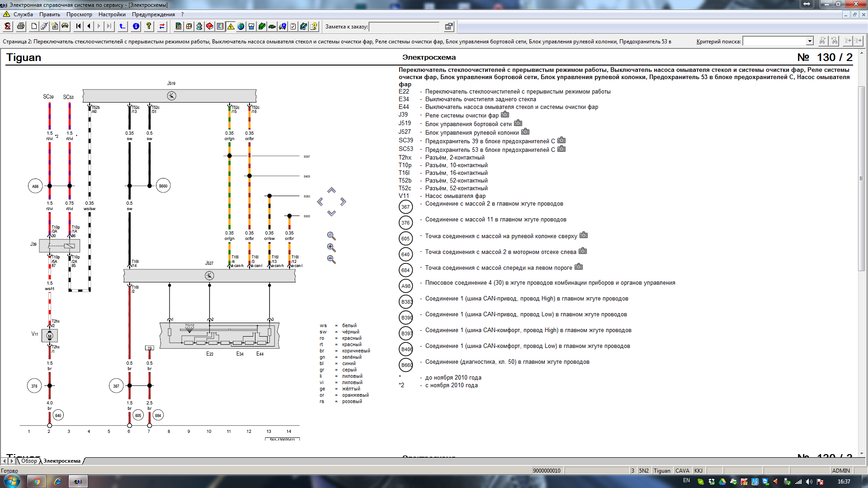Screen dimensions: 868x488
Task: Open the Предупреждения menu
Action: pyautogui.click(x=153, y=14)
